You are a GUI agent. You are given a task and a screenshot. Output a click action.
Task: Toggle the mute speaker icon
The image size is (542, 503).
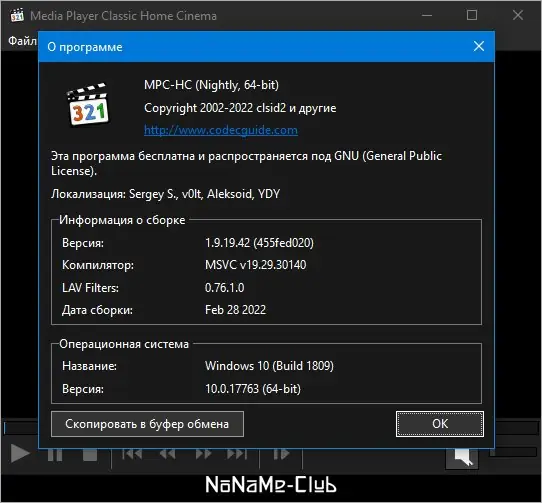coord(462,457)
